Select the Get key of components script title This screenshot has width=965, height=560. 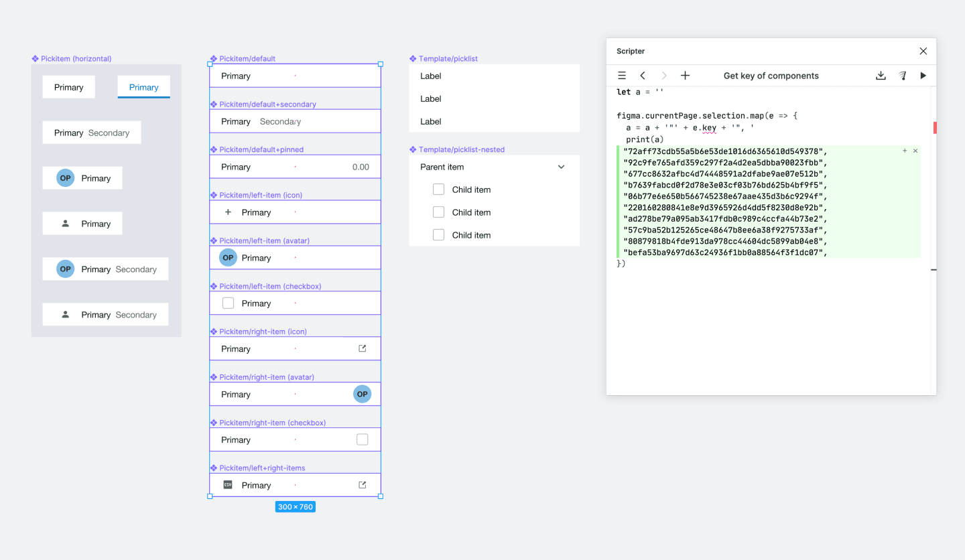pos(771,76)
